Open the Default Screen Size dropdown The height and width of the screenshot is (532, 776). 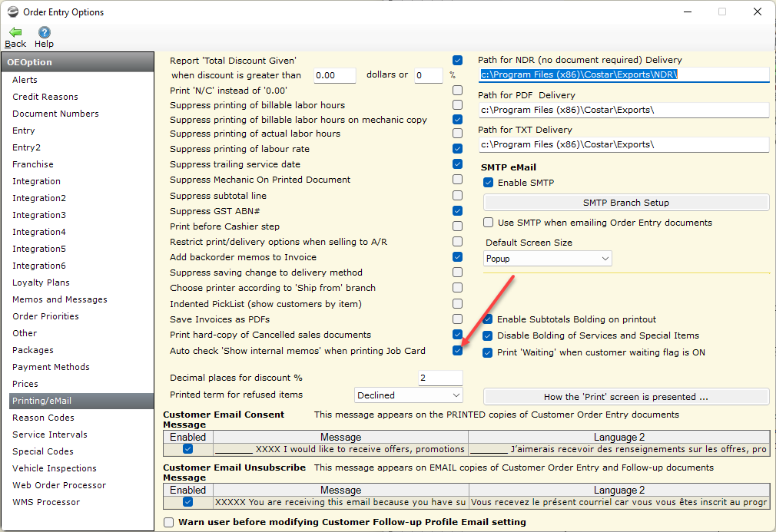[547, 259]
